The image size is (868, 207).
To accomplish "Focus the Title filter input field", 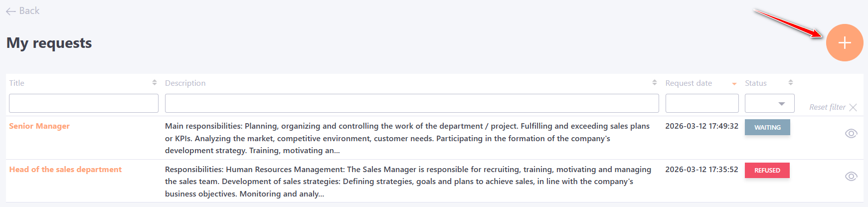I will (x=84, y=103).
